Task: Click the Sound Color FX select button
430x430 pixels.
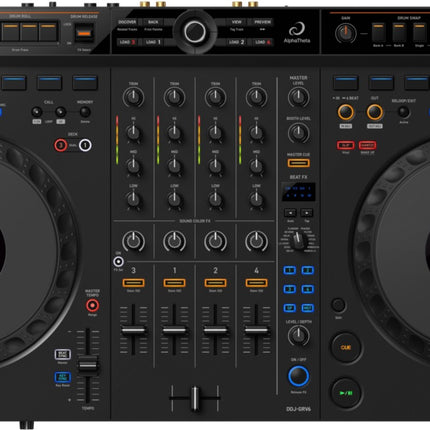Action: (x=118, y=262)
